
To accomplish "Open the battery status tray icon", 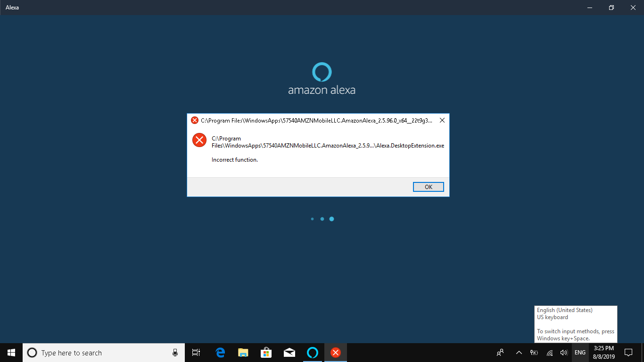I will pos(534,353).
